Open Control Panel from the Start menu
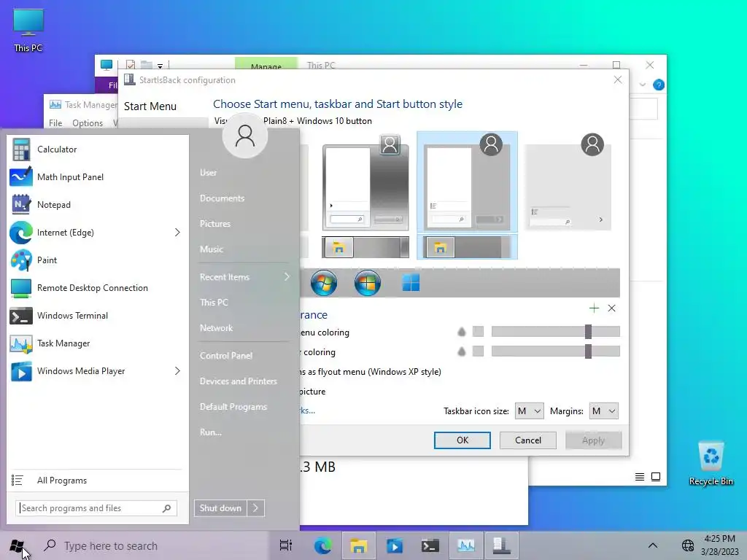747x560 pixels. tap(226, 356)
